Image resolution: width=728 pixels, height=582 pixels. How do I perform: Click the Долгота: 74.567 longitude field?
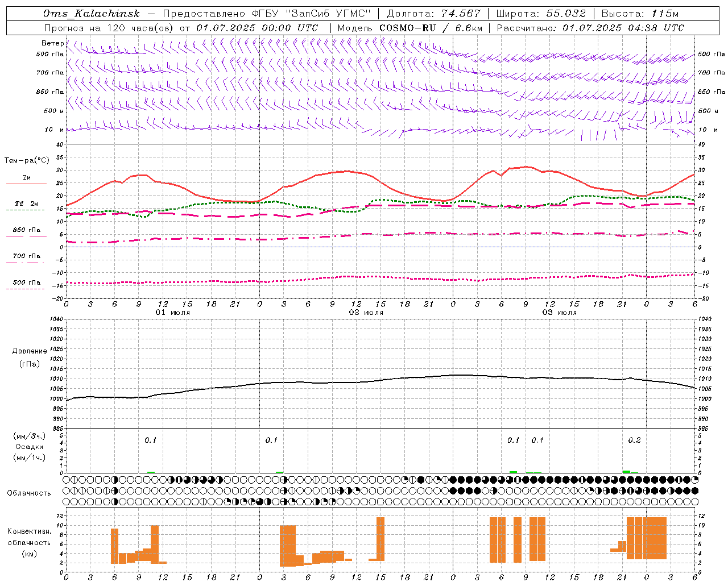tap(434, 14)
